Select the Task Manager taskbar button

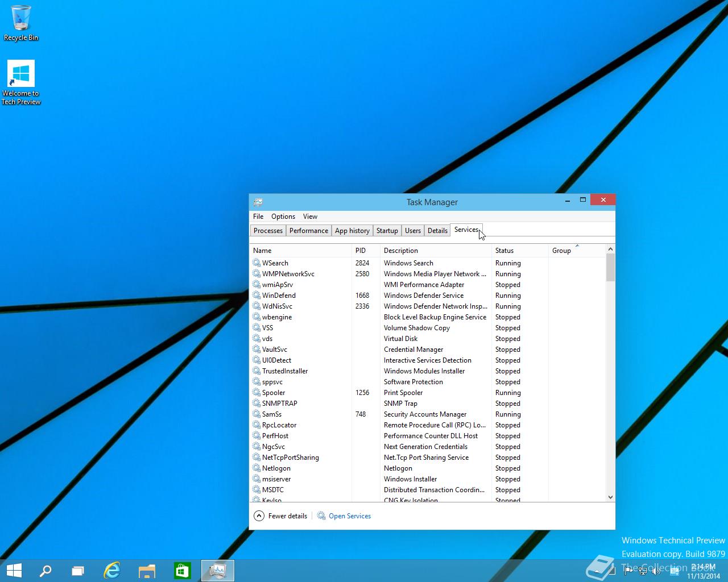point(218,570)
